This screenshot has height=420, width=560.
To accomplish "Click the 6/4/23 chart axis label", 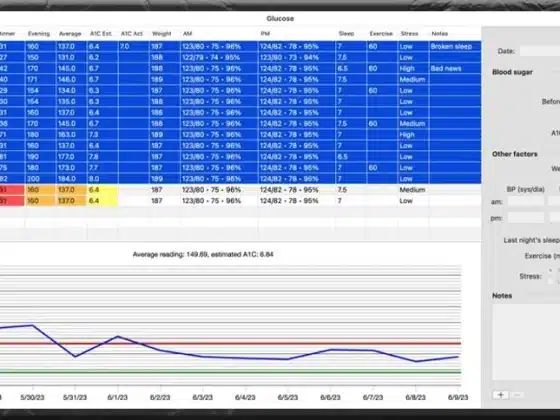I will [245, 398].
